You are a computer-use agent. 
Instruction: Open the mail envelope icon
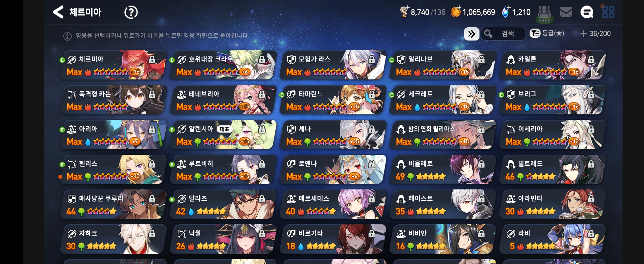coord(566,12)
